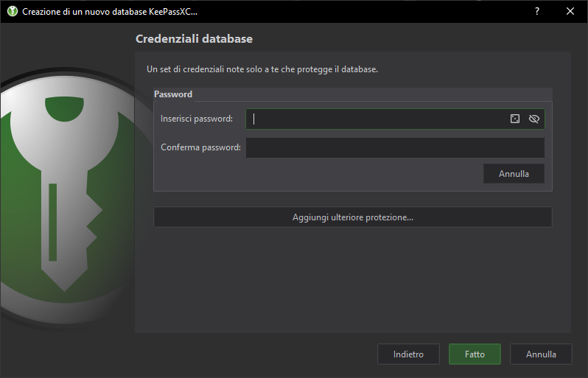Click the 'Inserisci password:' label
588x378 pixels.
196,119
